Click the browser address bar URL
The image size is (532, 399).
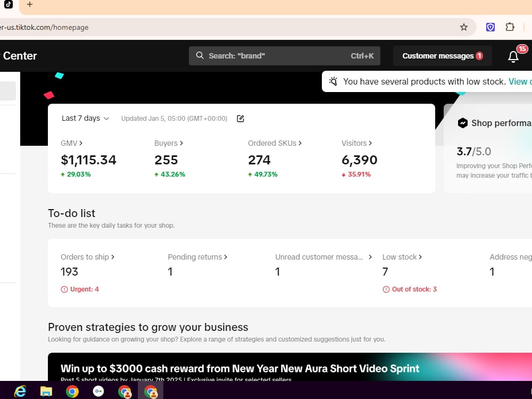click(44, 27)
